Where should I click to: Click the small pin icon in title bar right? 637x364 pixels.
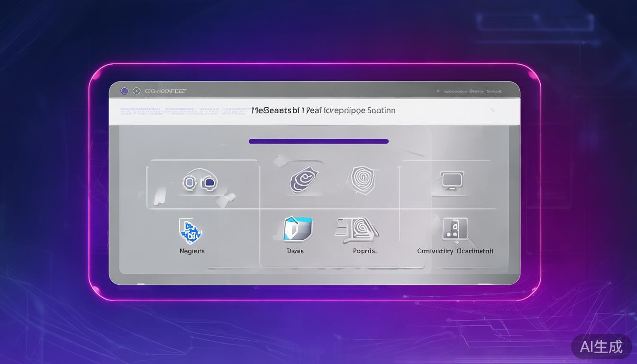pyautogui.click(x=438, y=91)
